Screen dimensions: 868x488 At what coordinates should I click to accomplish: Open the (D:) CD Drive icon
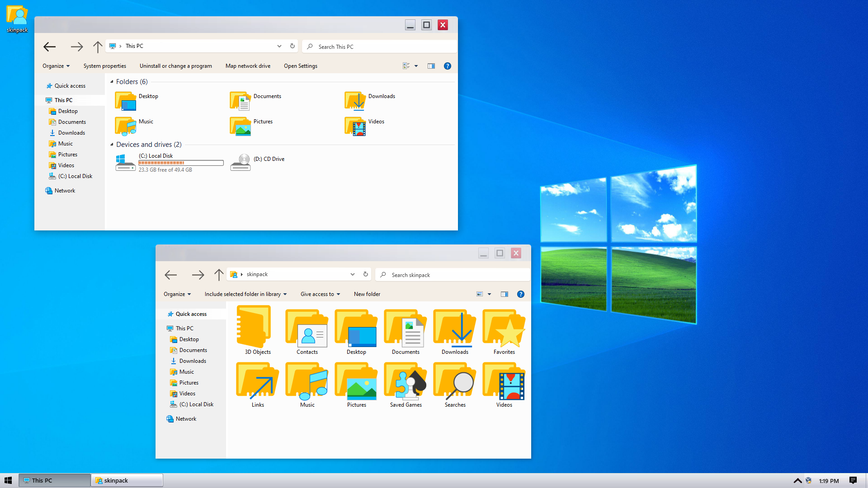pos(241,162)
